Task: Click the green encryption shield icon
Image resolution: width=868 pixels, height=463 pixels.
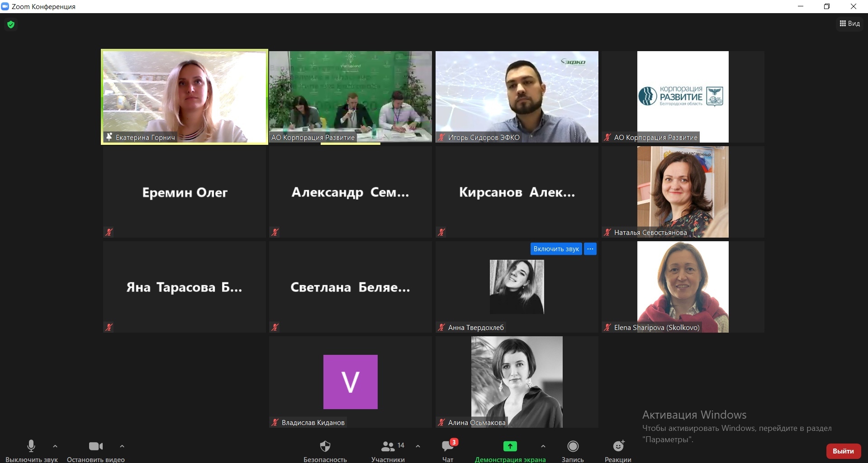Action: coord(11,24)
